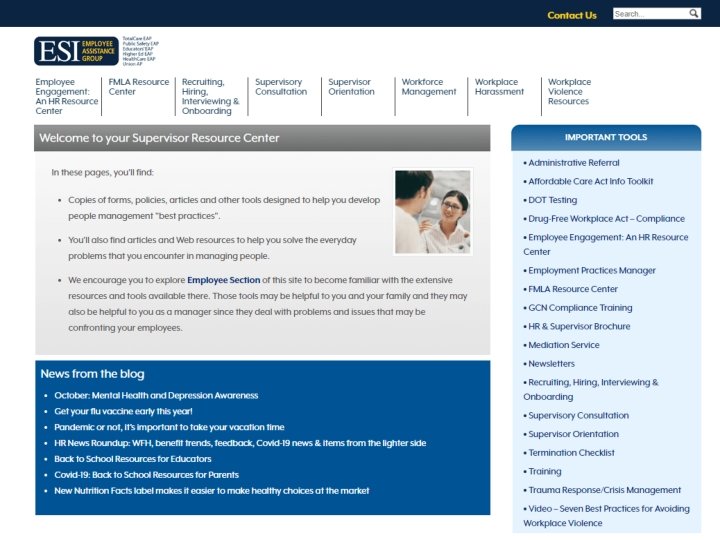Open the Training tool link

coord(545,472)
